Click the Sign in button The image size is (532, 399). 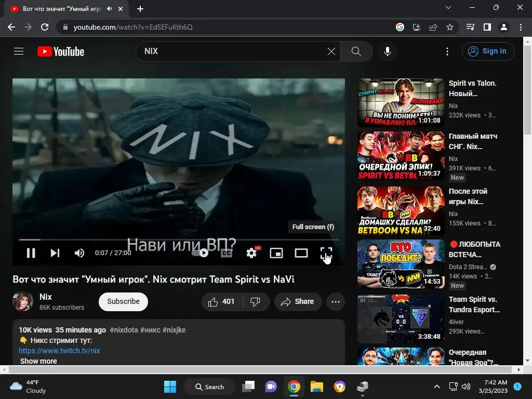(x=488, y=51)
